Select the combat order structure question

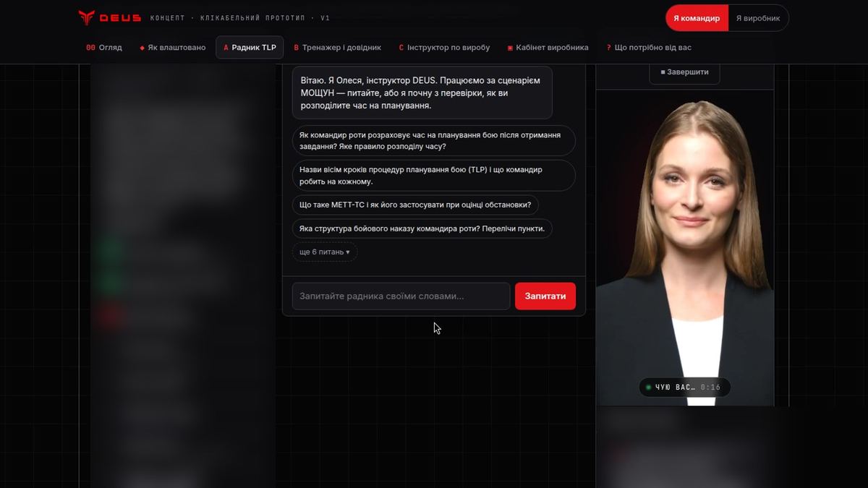click(422, 228)
